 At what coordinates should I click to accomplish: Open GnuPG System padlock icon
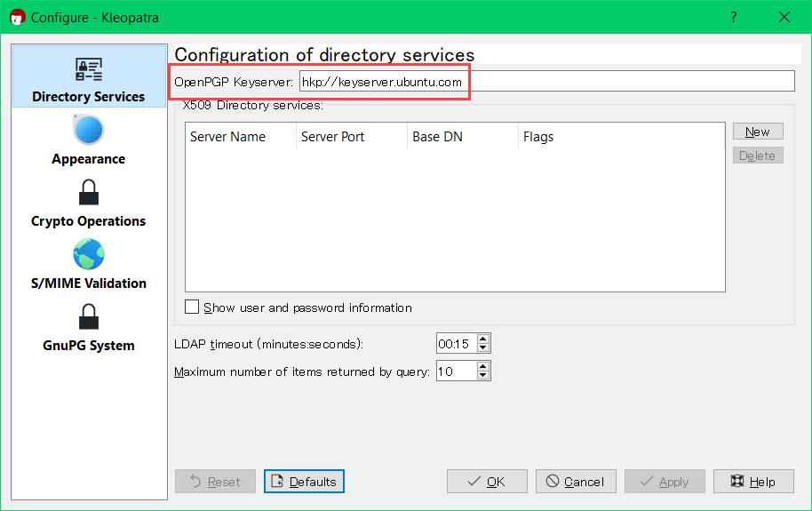(x=88, y=317)
